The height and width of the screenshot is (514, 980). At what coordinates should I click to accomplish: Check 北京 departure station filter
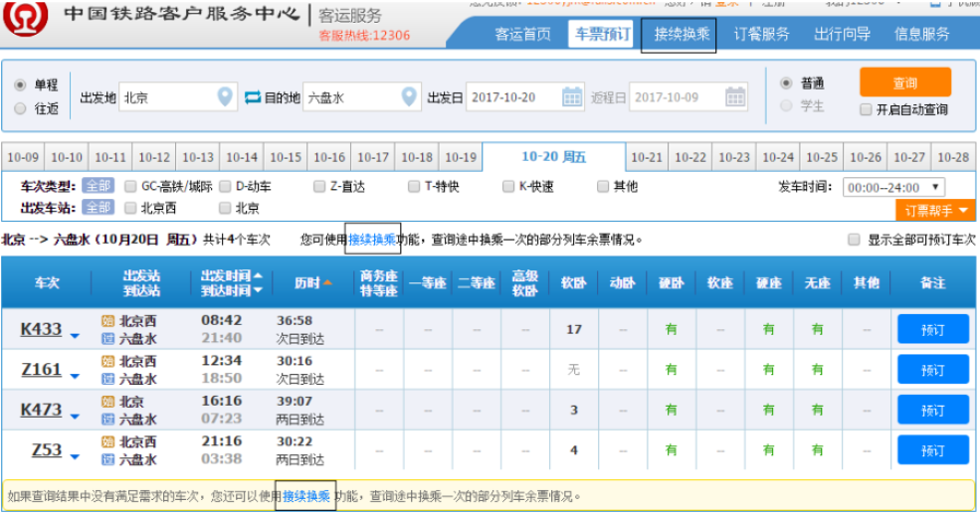225,208
